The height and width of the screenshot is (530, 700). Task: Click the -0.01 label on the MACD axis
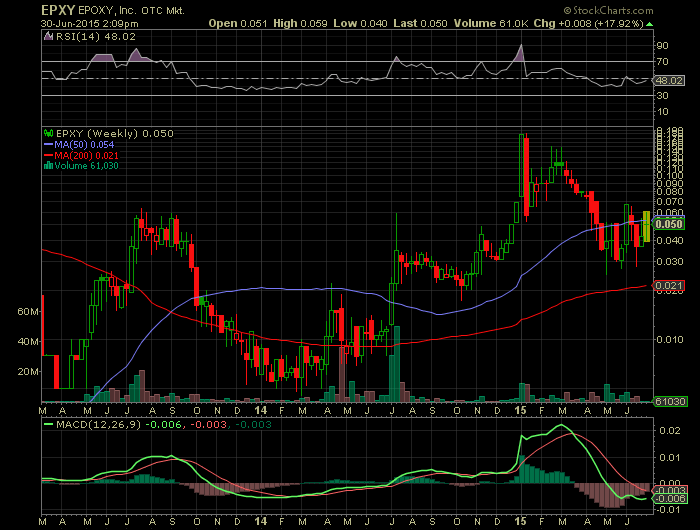point(669,509)
